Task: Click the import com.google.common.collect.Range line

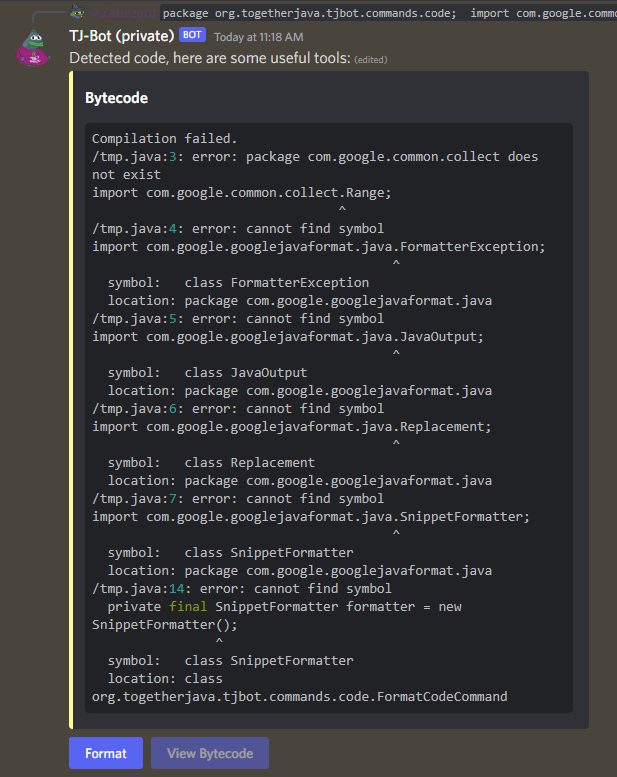Action: pyautogui.click(x=242, y=193)
